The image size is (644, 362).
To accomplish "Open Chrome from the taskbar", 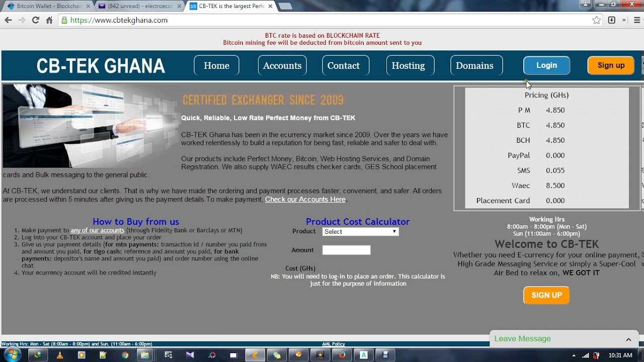I will [x=125, y=355].
